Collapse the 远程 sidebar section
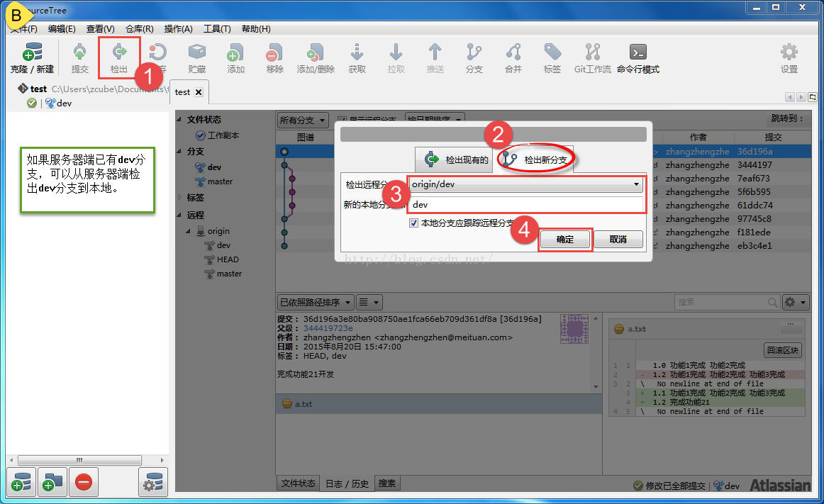This screenshot has height=504, width=824. tap(179, 214)
